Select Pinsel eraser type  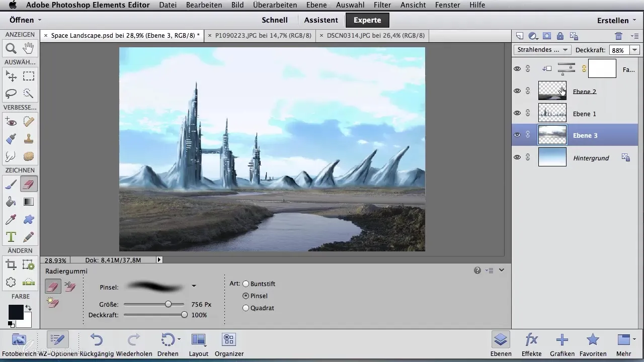[246, 296]
